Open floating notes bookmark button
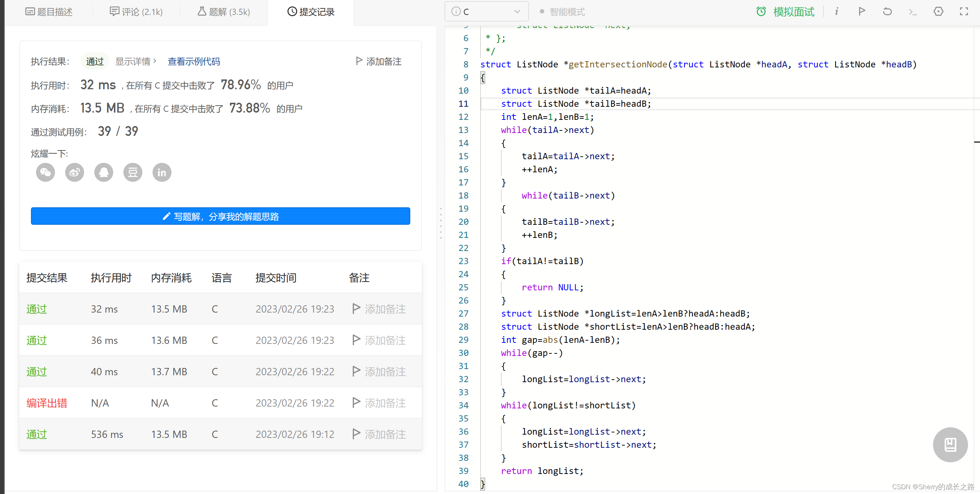The image size is (980, 494). click(950, 444)
